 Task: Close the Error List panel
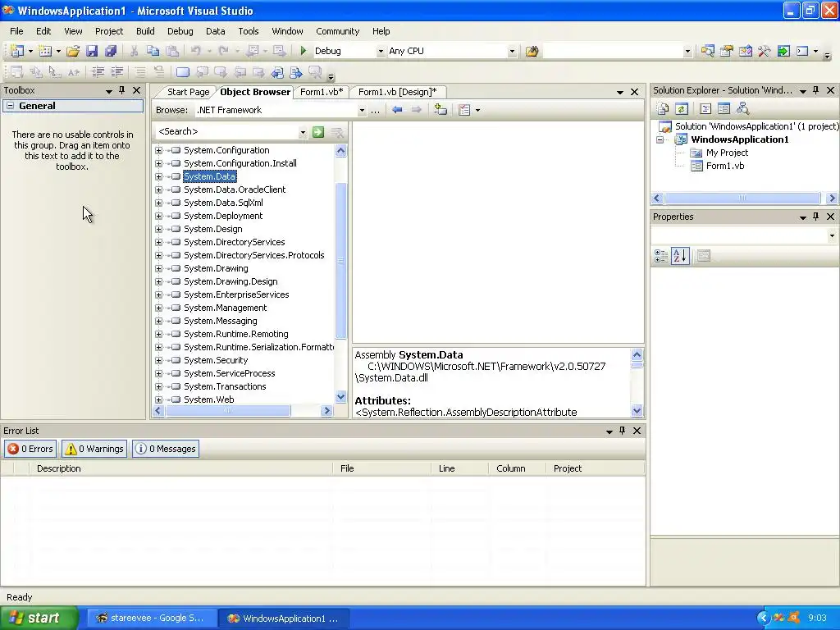(x=637, y=431)
